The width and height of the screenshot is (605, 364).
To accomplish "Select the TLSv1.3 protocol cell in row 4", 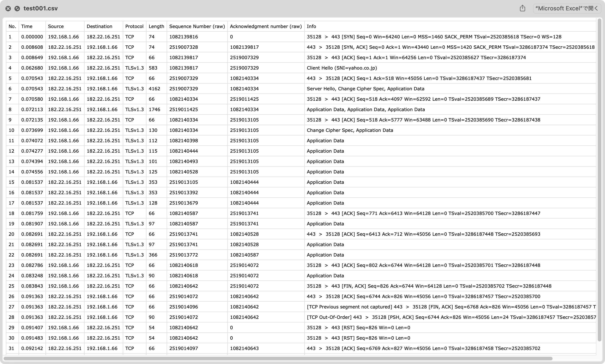I will 134,68.
